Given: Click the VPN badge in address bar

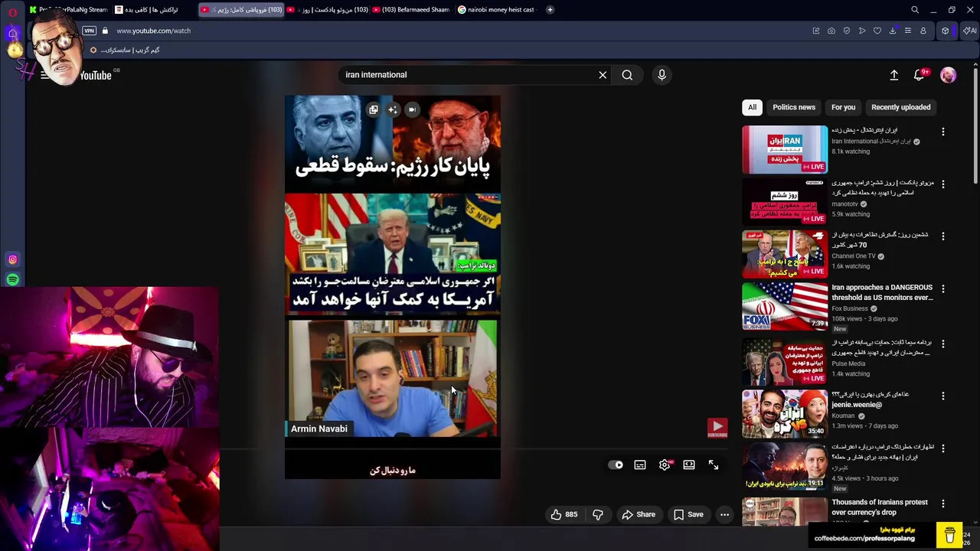Looking at the screenshot, I should coord(90,31).
